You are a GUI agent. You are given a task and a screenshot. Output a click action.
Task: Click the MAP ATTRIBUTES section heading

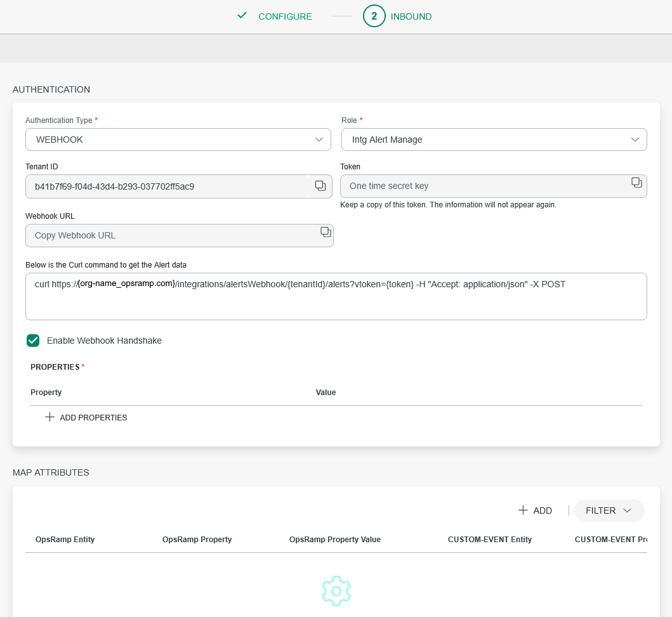[51, 472]
